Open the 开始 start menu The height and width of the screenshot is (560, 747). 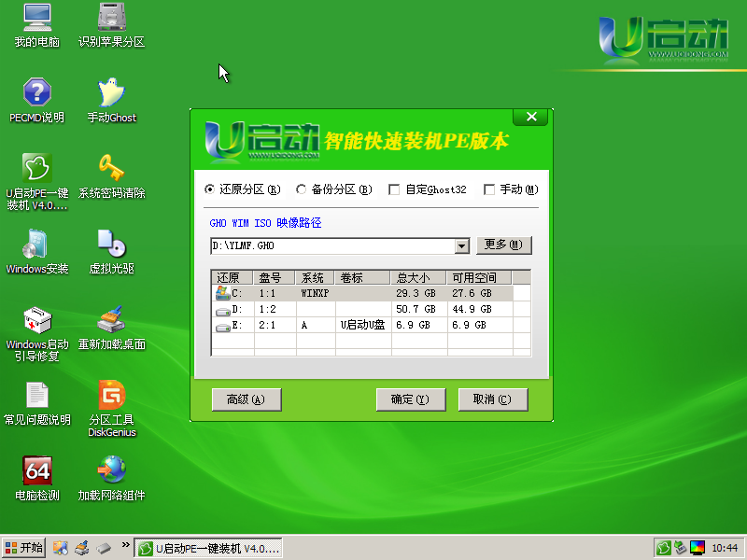pos(24,548)
